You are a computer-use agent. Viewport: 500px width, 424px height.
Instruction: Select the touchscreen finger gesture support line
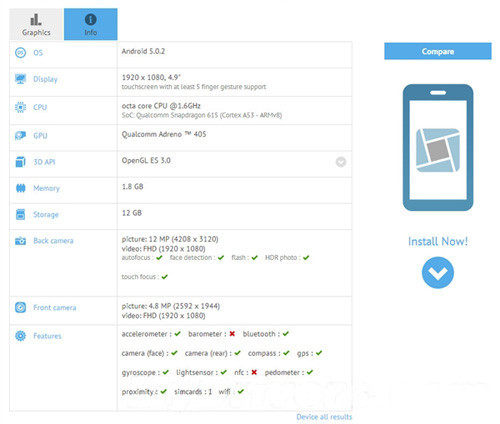tap(194, 87)
